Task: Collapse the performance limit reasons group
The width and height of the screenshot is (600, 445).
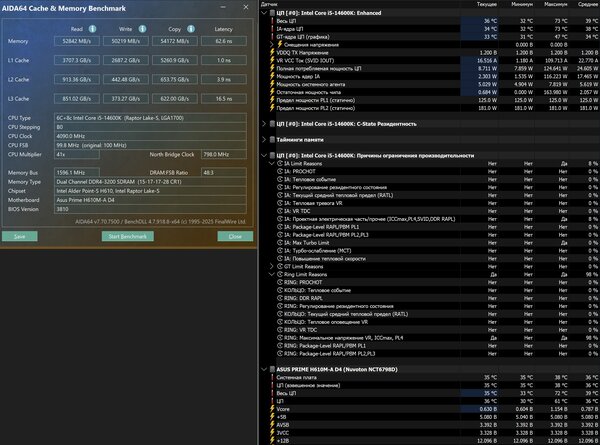Action: [x=264, y=155]
